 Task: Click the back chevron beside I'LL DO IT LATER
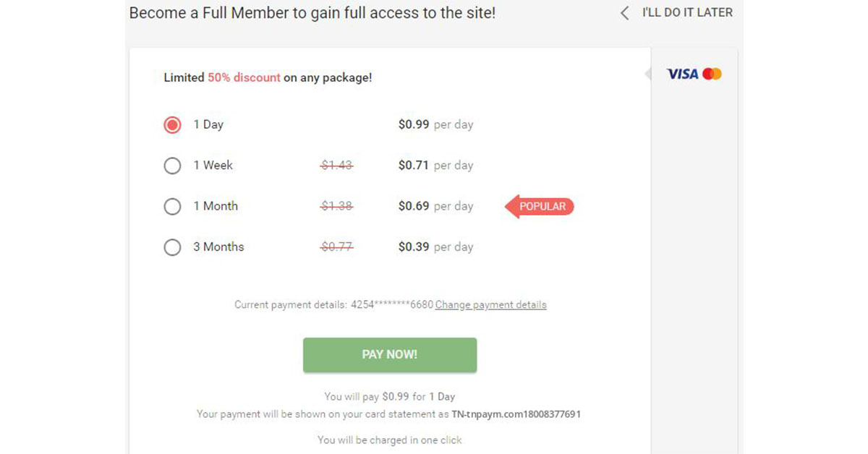(624, 12)
